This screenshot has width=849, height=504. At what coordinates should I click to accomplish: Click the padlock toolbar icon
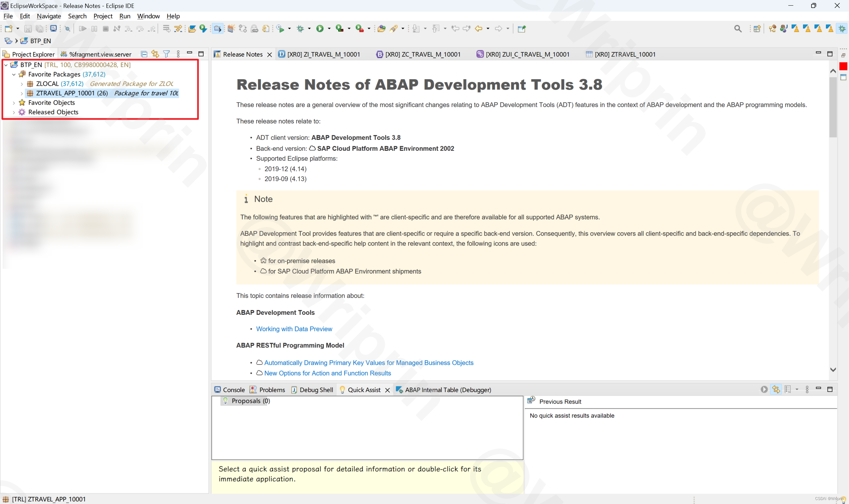coord(254,28)
